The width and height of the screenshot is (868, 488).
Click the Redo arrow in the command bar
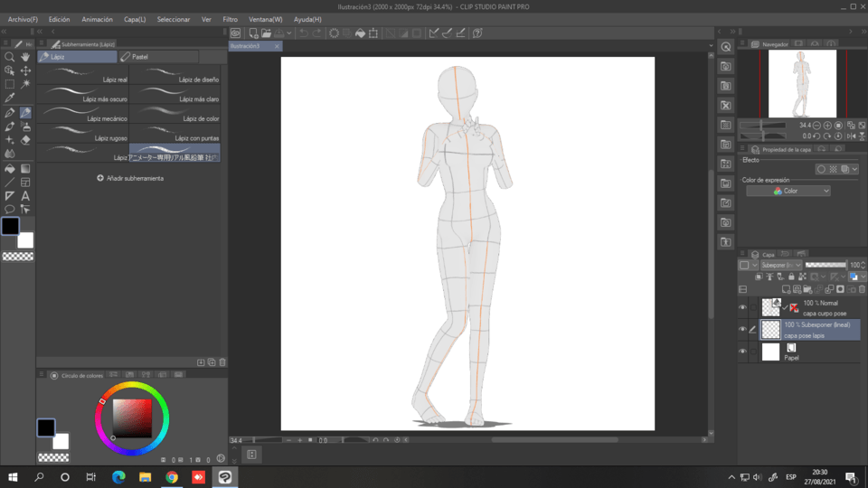click(316, 33)
